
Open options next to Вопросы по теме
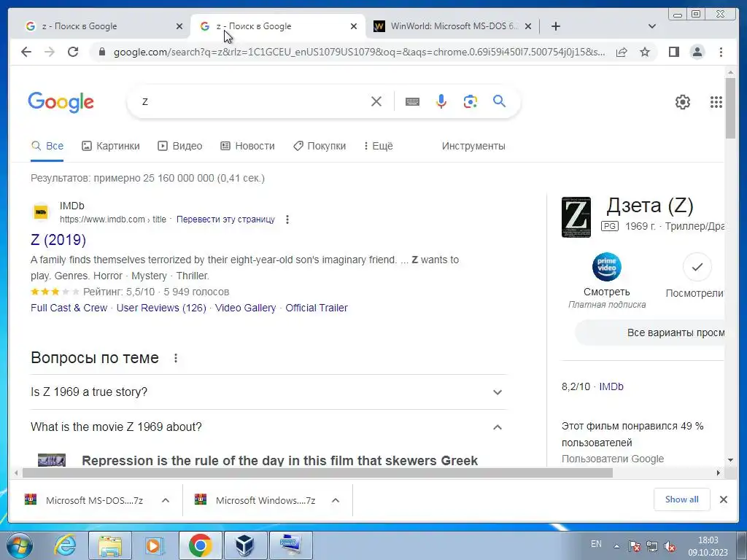click(x=176, y=358)
